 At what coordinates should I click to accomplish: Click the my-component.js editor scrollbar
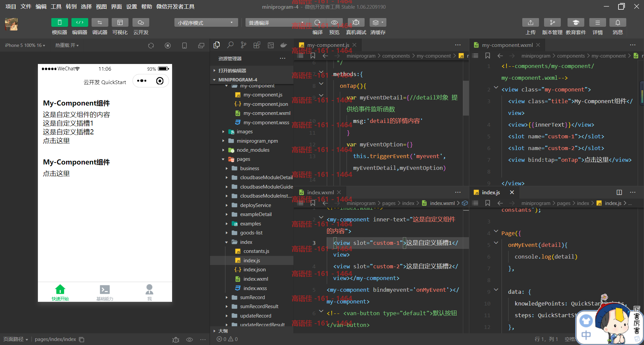coord(466,98)
